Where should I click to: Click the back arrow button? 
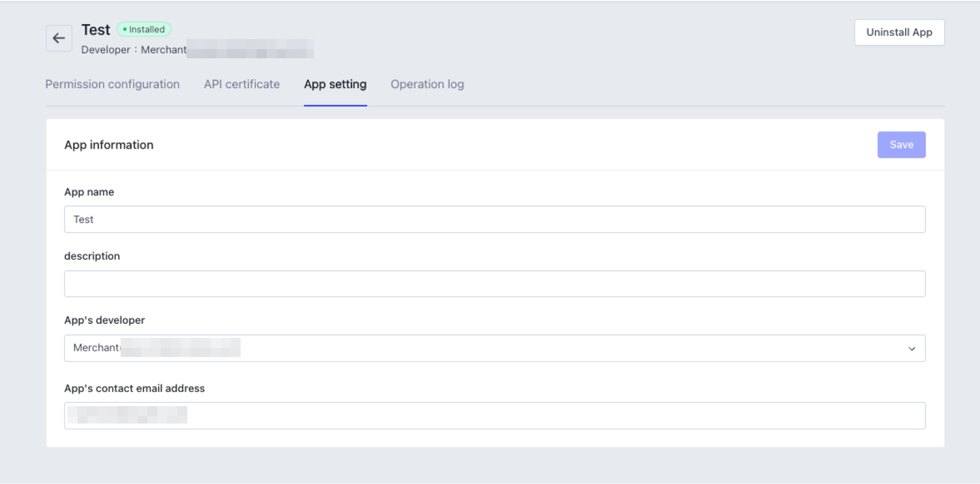(x=59, y=38)
